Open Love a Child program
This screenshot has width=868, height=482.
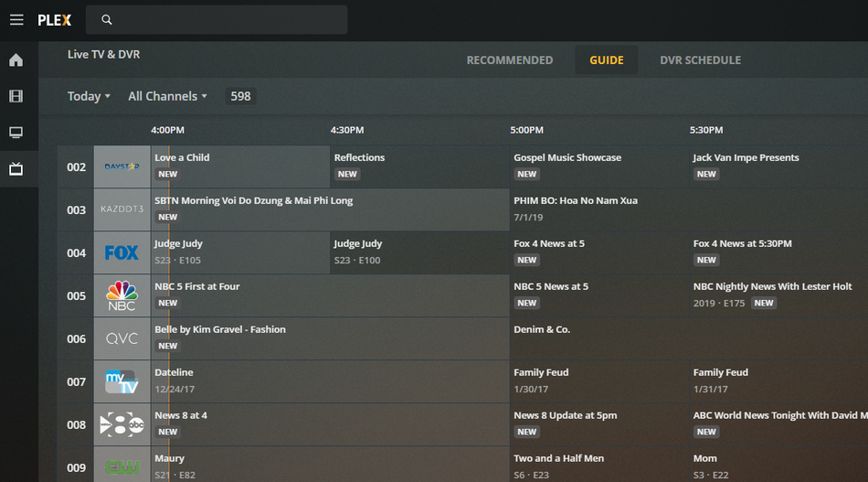(240, 166)
